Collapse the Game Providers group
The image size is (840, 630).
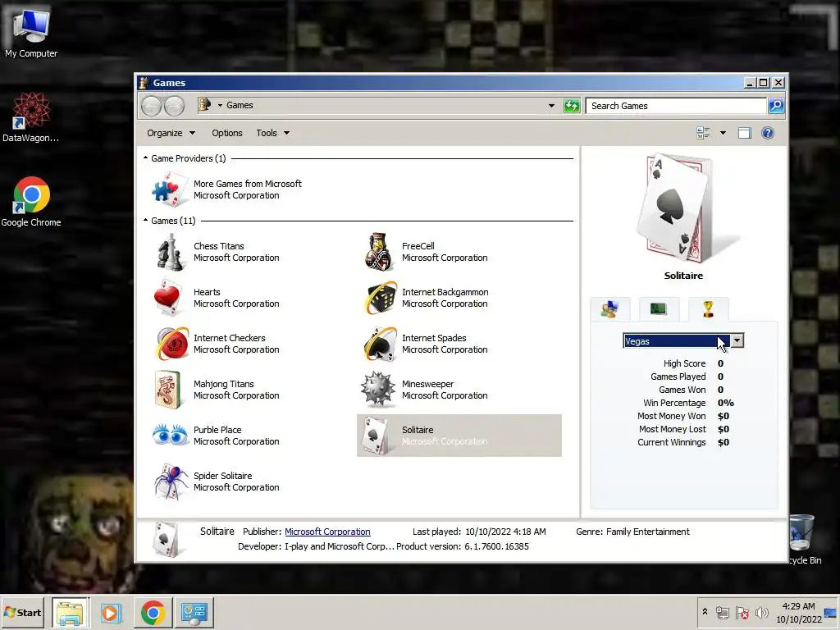tap(145, 158)
